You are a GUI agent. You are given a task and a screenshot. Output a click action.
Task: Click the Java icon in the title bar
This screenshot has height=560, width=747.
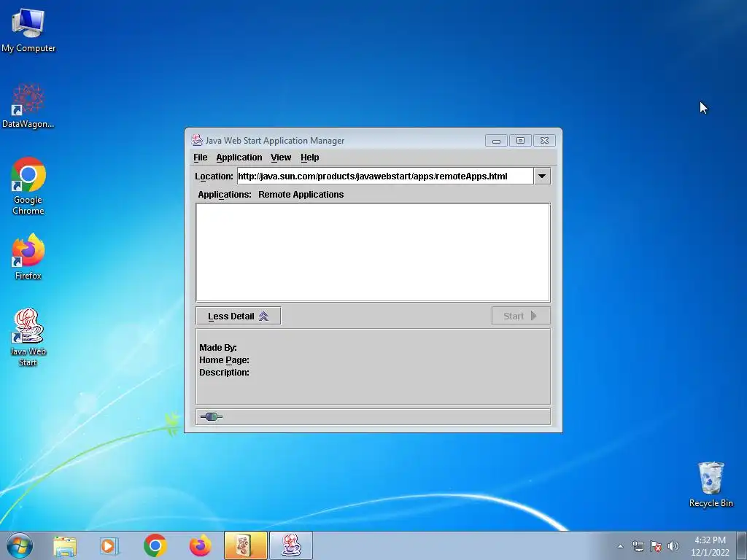197,140
